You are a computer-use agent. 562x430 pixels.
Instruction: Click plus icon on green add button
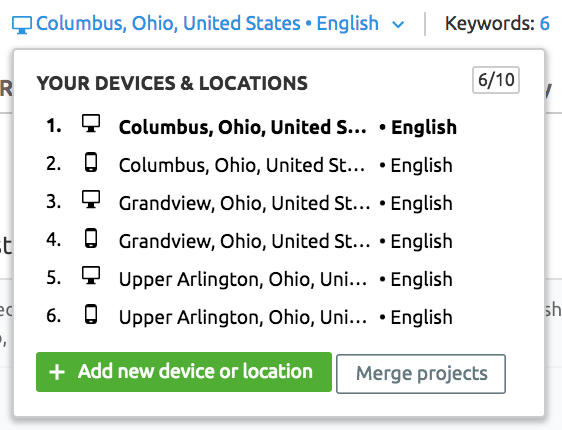[x=57, y=372]
